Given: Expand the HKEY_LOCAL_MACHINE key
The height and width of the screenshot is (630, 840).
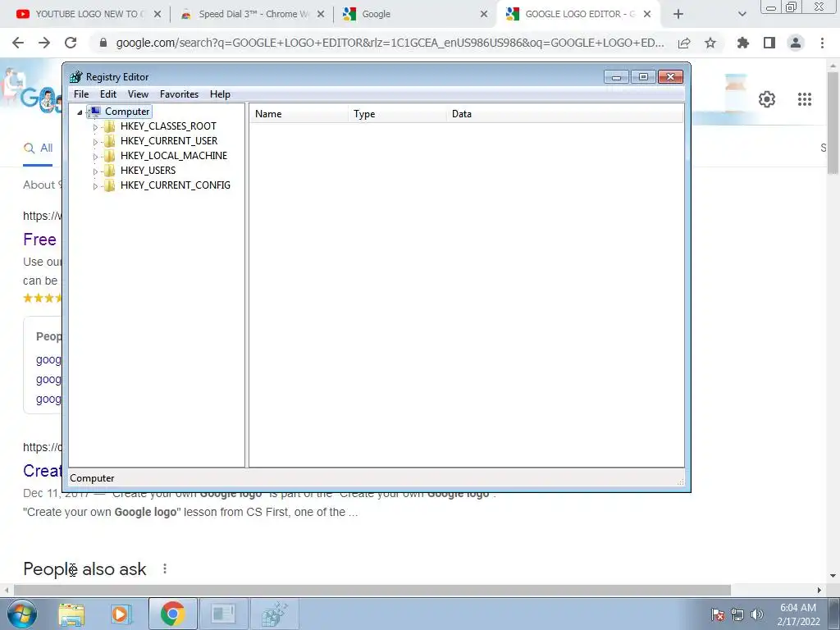Looking at the screenshot, I should 95,157.
